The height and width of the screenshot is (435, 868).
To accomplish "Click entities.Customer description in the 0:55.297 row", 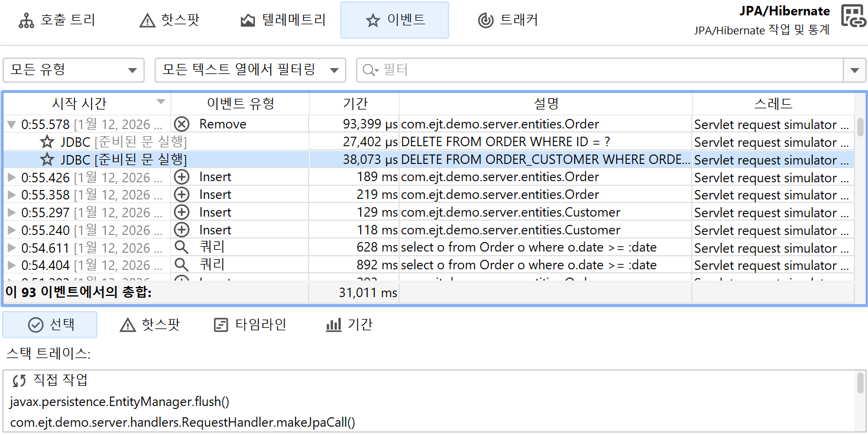I will tap(510, 212).
